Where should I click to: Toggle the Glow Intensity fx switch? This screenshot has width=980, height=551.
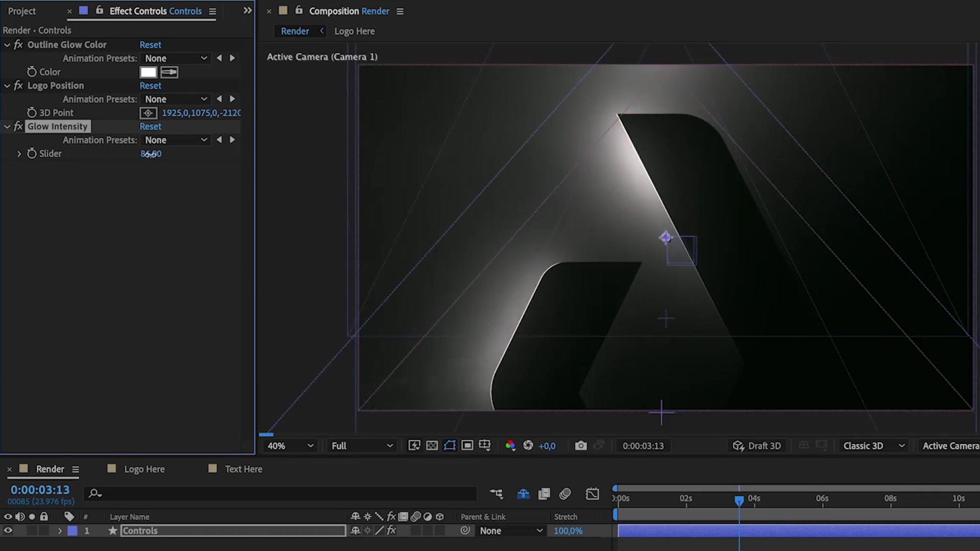click(x=18, y=127)
